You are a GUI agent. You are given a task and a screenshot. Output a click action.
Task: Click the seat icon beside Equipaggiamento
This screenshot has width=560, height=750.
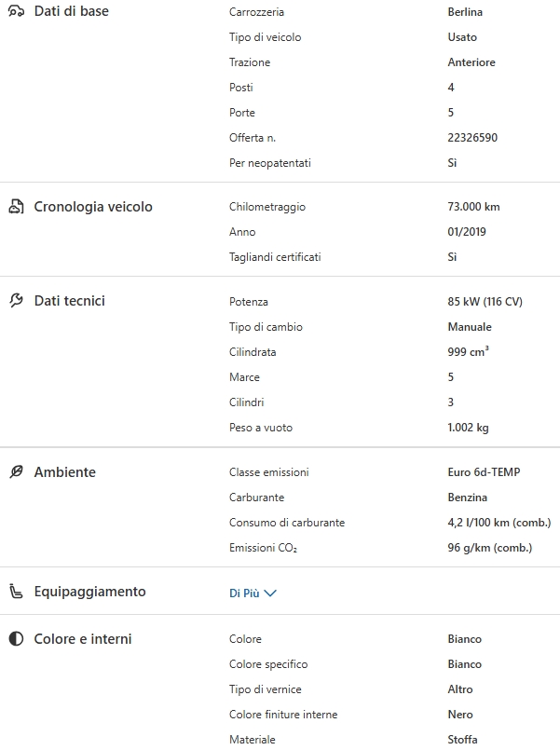click(x=16, y=592)
